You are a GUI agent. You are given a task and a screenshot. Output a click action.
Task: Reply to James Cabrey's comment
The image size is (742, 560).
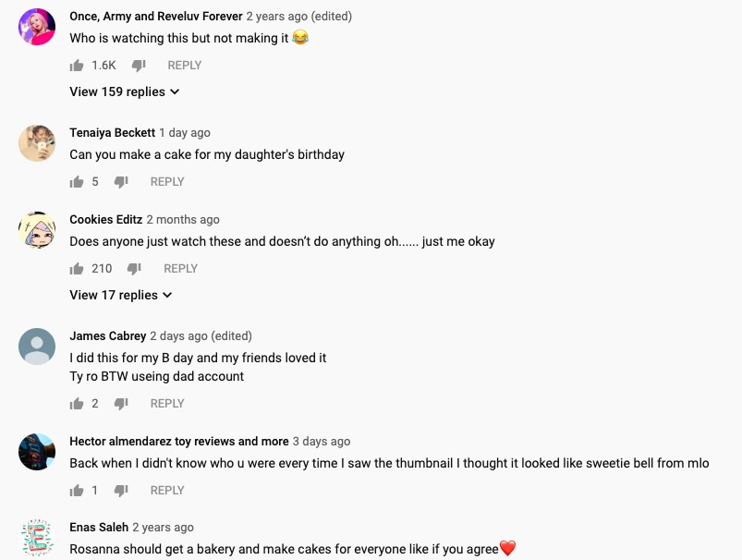click(x=167, y=404)
